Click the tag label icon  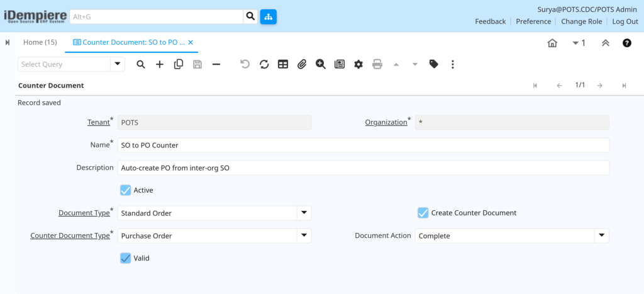[434, 64]
